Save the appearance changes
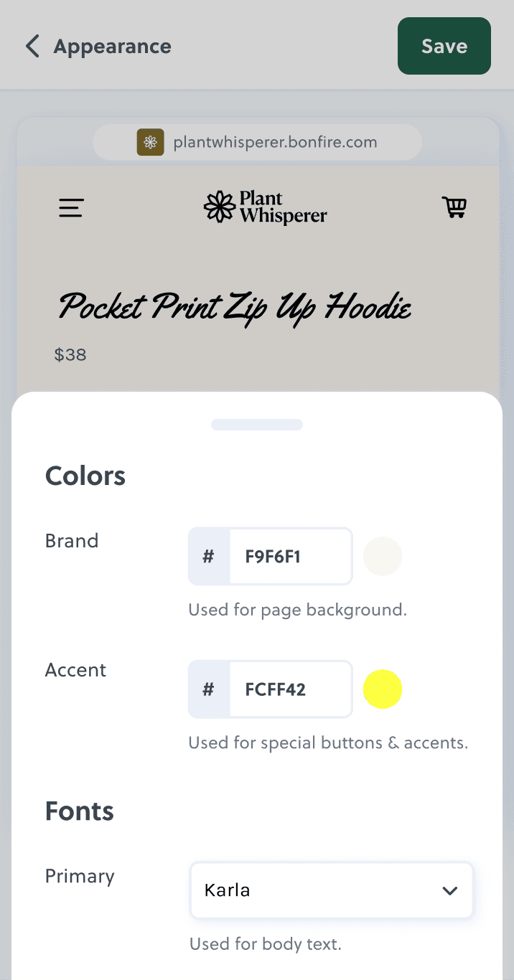The height and width of the screenshot is (980, 514). (x=444, y=46)
